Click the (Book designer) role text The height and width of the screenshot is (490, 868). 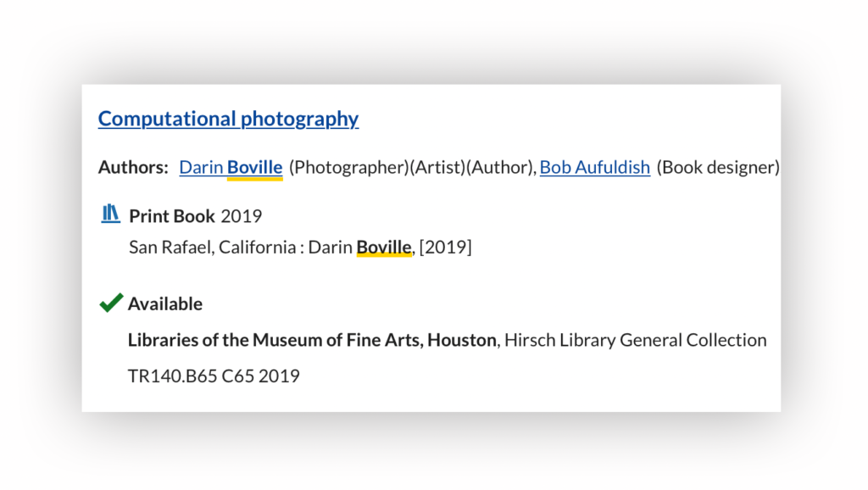718,167
